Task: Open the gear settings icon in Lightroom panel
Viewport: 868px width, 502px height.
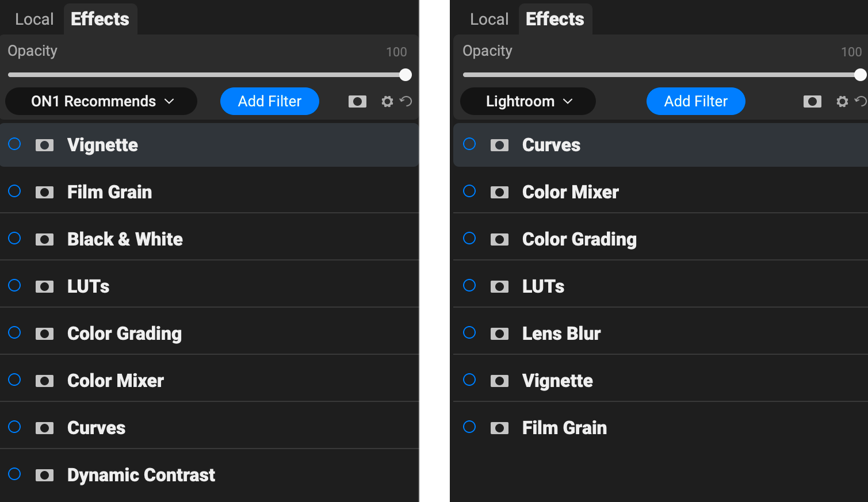Action: point(842,102)
